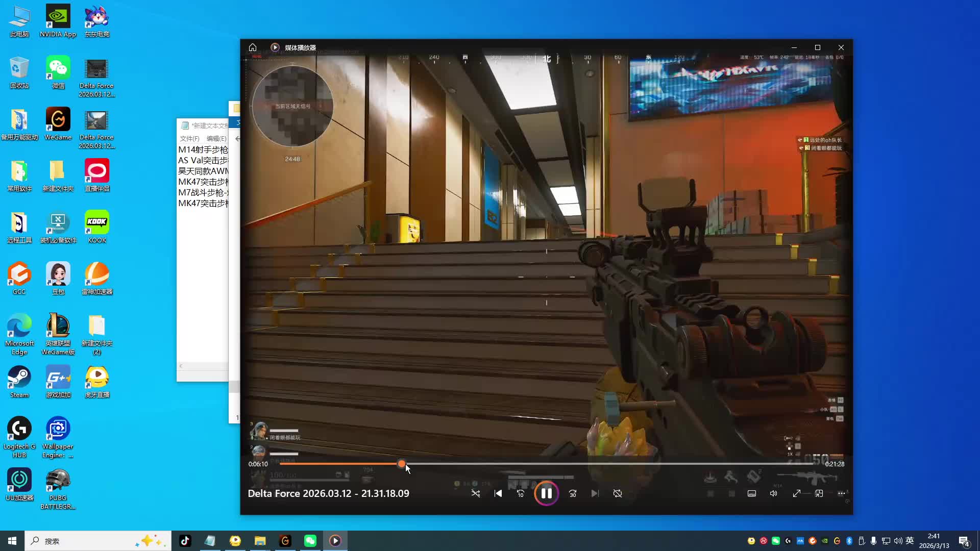980x551 pixels.
Task: Toggle repeat mode
Action: tap(618, 493)
